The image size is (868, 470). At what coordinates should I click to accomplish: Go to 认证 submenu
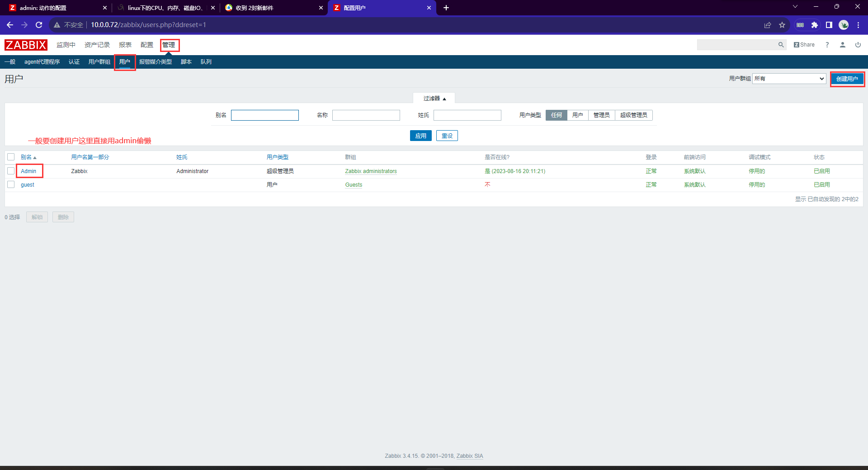(74, 62)
